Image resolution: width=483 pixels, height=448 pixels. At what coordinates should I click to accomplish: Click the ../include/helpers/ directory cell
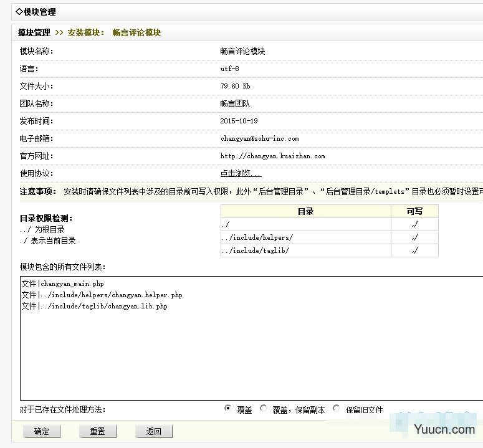pos(257,237)
